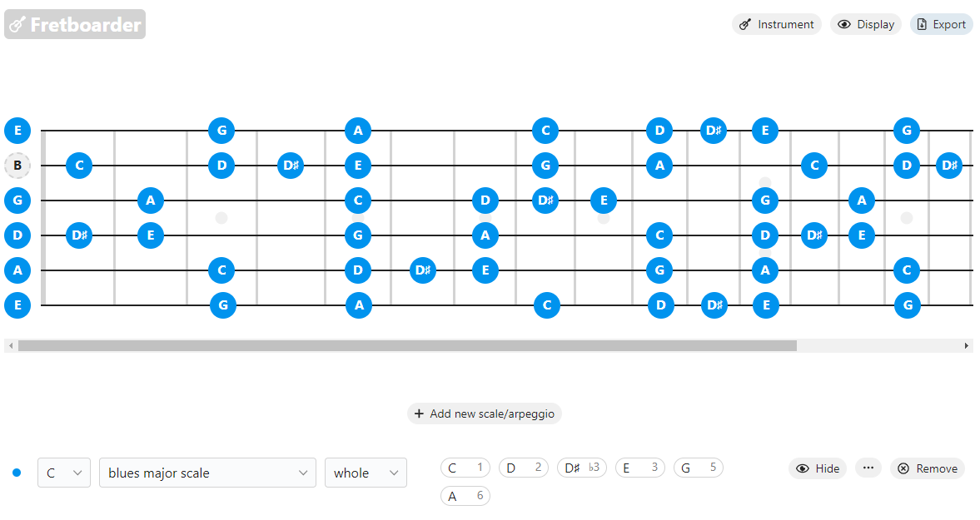Viewport: 980px width, 520px height.
Task: Click the open B string note marker
Action: [x=17, y=166]
